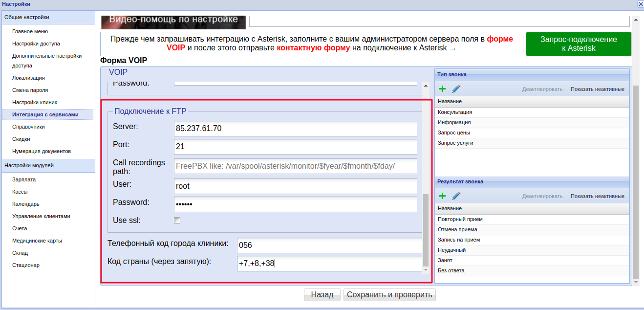
Task: Focus the Call recordings path input field
Action: pyautogui.click(x=296, y=166)
